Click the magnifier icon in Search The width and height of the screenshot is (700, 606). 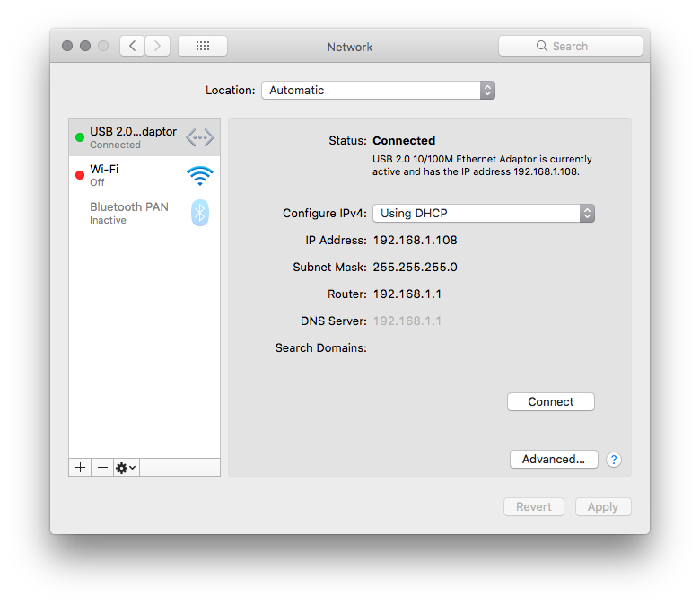(541, 46)
